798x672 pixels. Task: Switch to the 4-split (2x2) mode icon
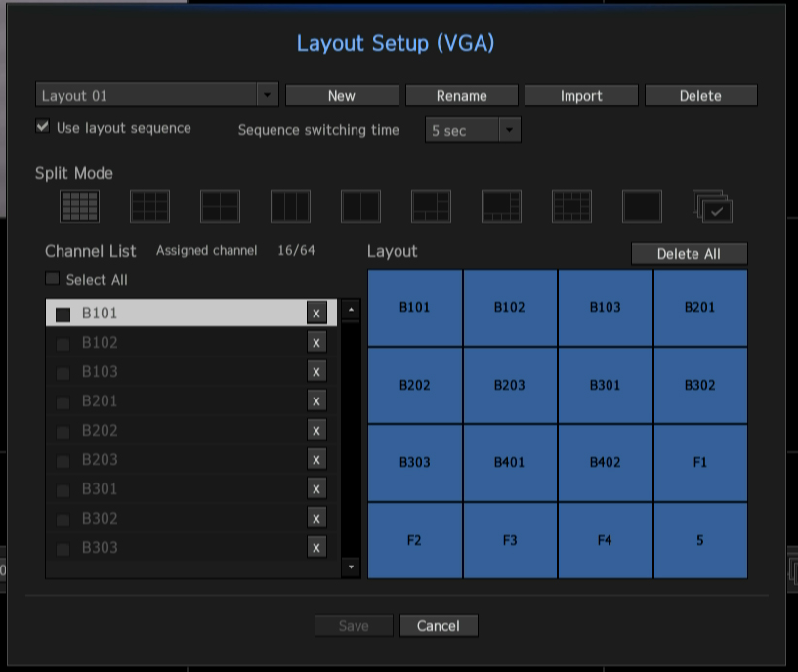220,206
